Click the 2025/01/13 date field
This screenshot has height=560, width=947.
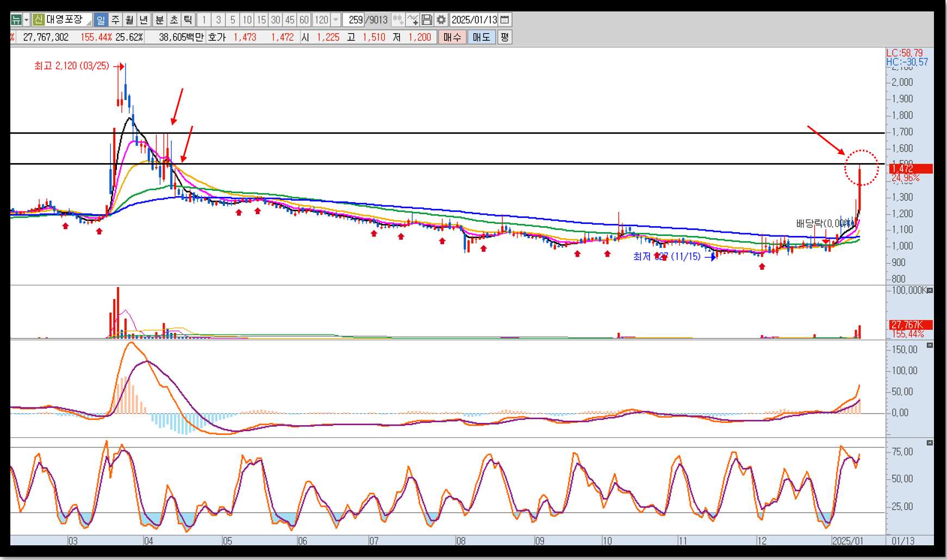click(x=474, y=20)
